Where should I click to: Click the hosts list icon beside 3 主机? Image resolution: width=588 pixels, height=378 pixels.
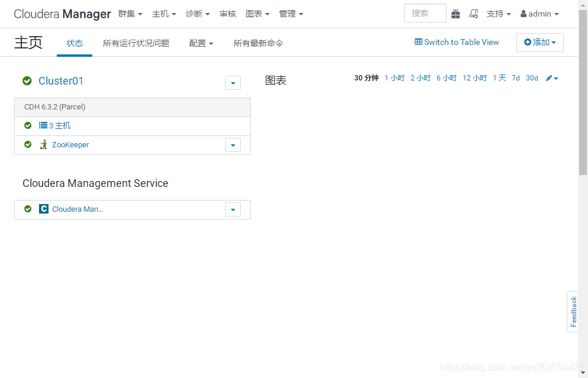tap(43, 125)
